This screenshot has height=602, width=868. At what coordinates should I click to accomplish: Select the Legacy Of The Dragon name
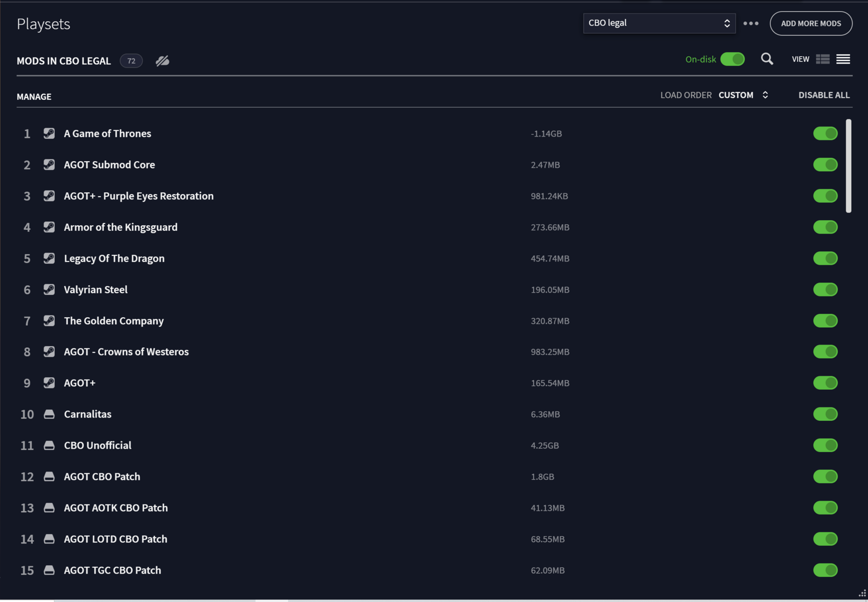click(114, 258)
